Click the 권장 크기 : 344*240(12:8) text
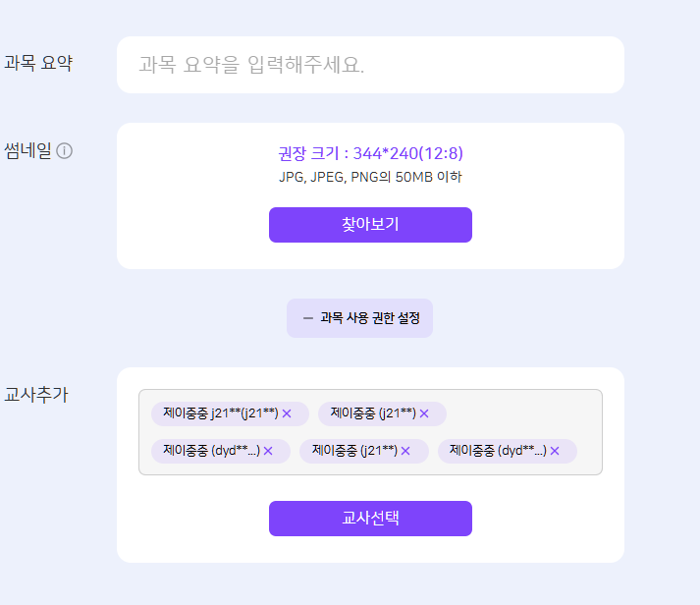700x605 pixels. [x=370, y=153]
